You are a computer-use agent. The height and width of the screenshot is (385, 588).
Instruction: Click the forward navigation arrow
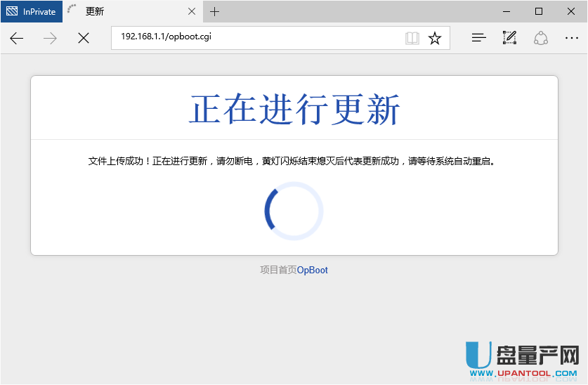point(50,39)
